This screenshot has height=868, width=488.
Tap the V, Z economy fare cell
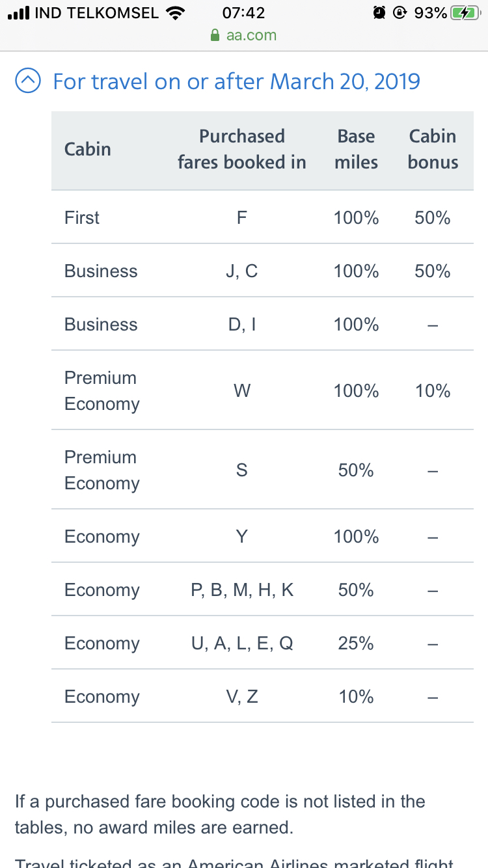coord(242,696)
